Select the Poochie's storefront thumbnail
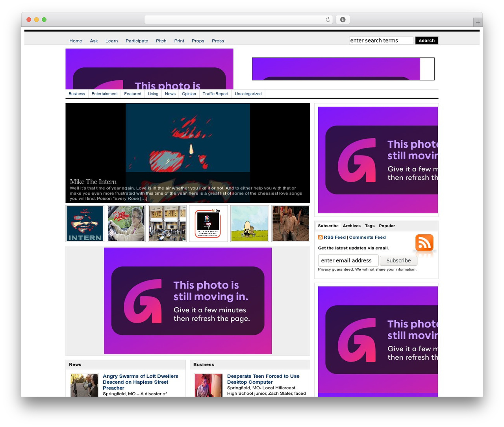Screen dimensions: 504x427 (x=167, y=223)
